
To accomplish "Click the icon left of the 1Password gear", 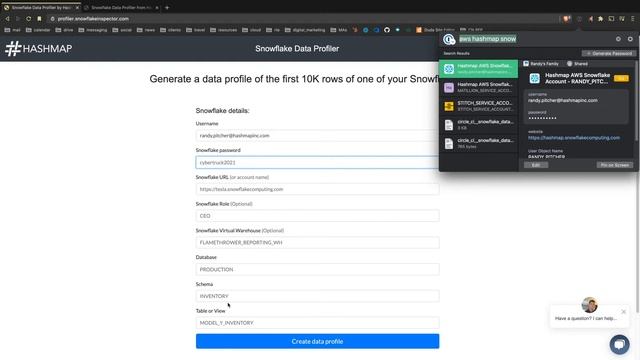I will click(x=618, y=39).
